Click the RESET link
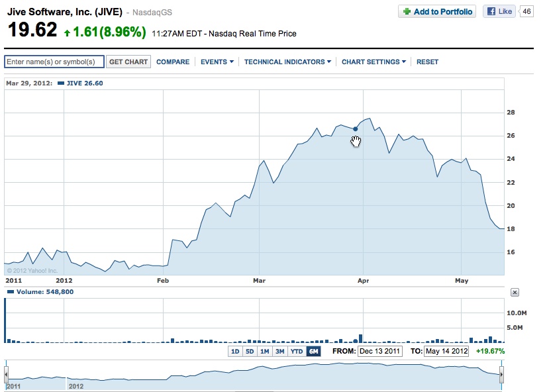The width and height of the screenshot is (549, 392). click(x=427, y=62)
